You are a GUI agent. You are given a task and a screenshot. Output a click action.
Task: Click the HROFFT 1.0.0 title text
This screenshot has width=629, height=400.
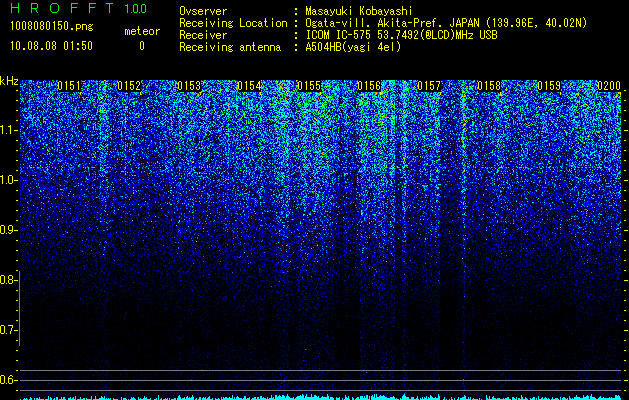coord(78,8)
